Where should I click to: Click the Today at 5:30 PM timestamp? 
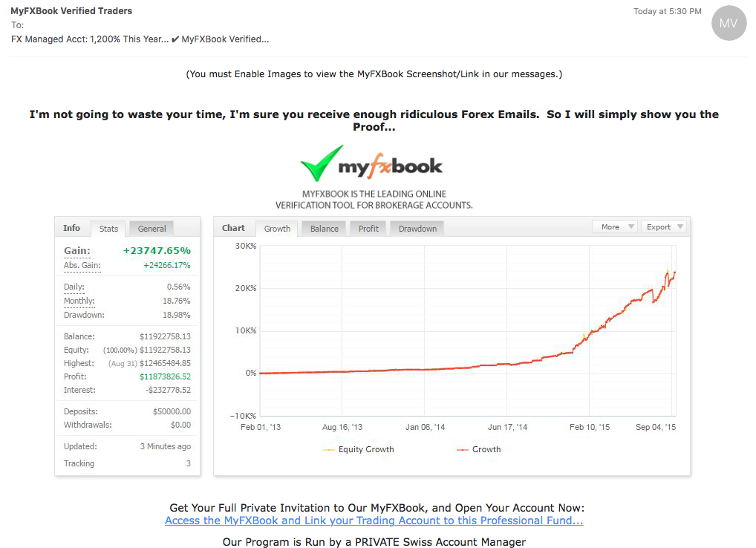668,11
